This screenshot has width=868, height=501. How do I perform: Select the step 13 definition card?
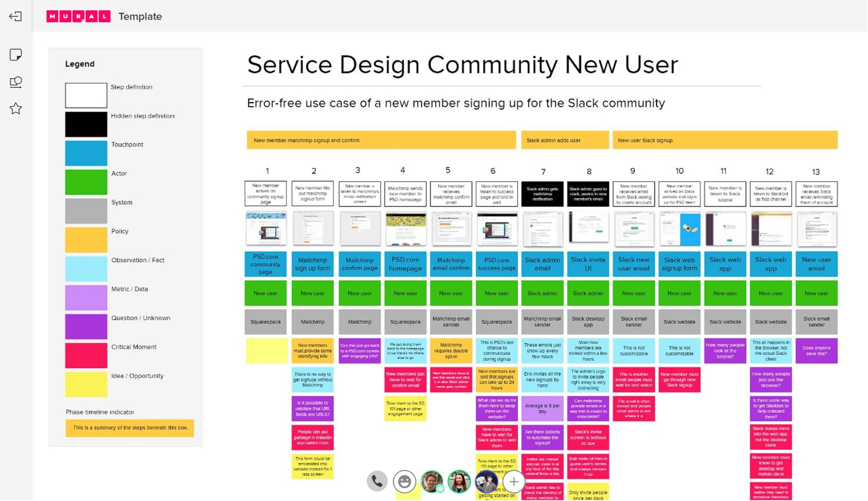(817, 194)
